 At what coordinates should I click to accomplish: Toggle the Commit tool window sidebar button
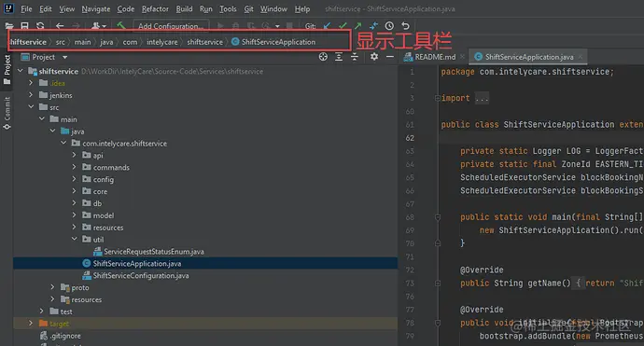point(7,113)
